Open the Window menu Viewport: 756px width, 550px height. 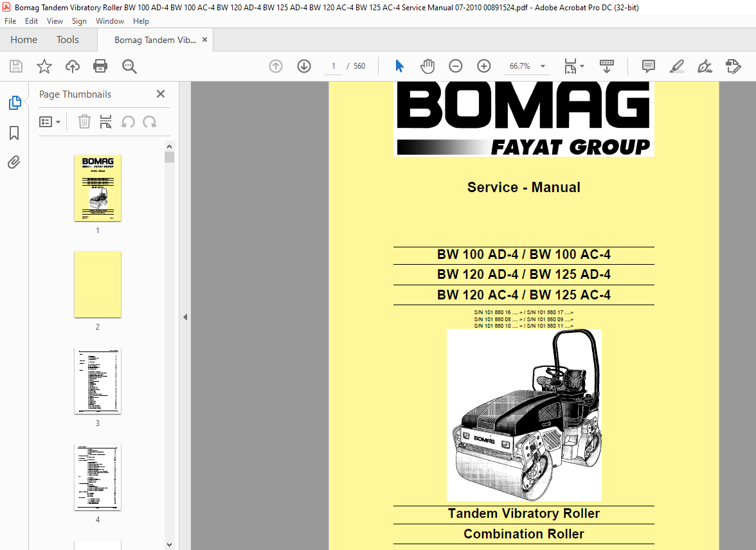[x=109, y=21]
